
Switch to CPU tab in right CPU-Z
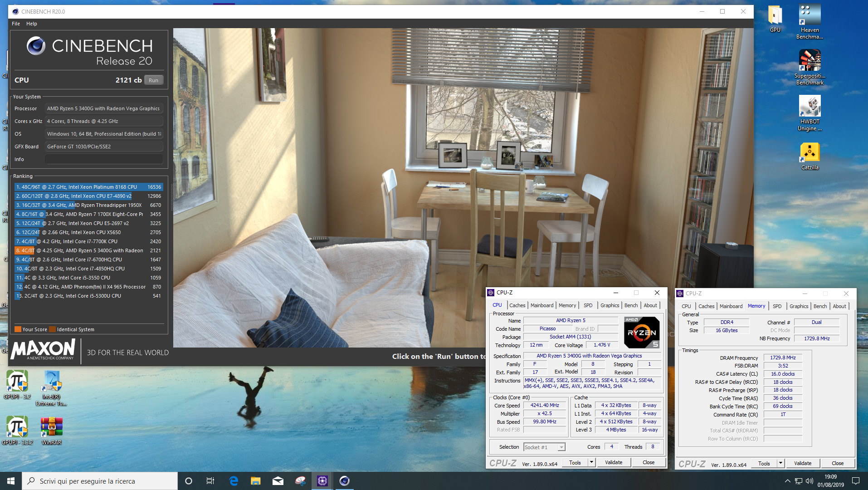686,306
